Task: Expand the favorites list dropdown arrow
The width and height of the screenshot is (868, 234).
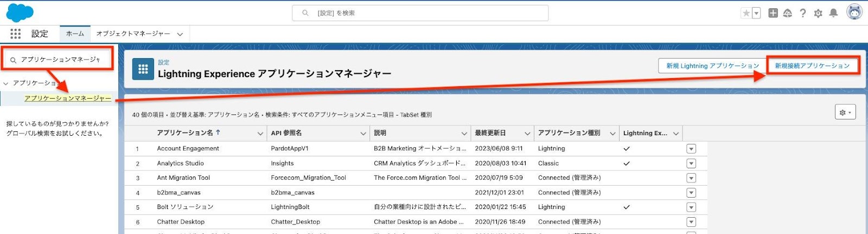Action: tap(756, 13)
